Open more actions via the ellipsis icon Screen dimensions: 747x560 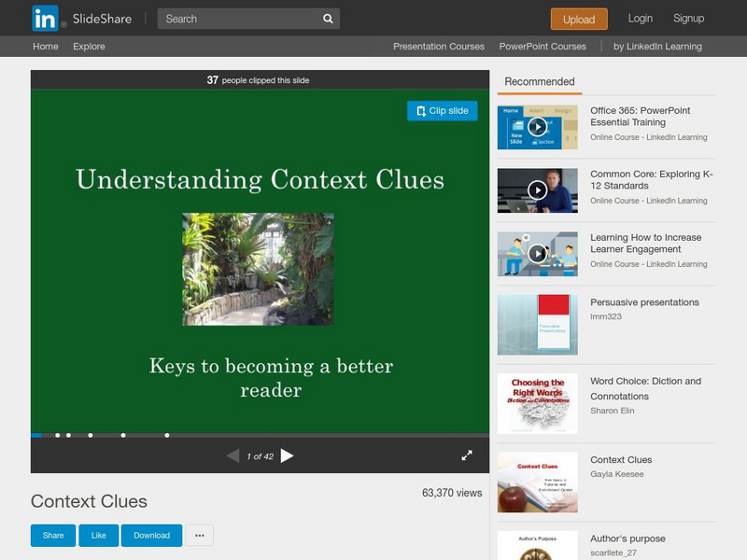198,536
